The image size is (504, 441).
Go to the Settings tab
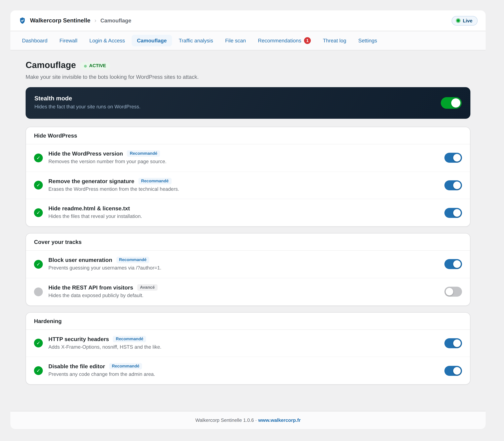coord(367,41)
